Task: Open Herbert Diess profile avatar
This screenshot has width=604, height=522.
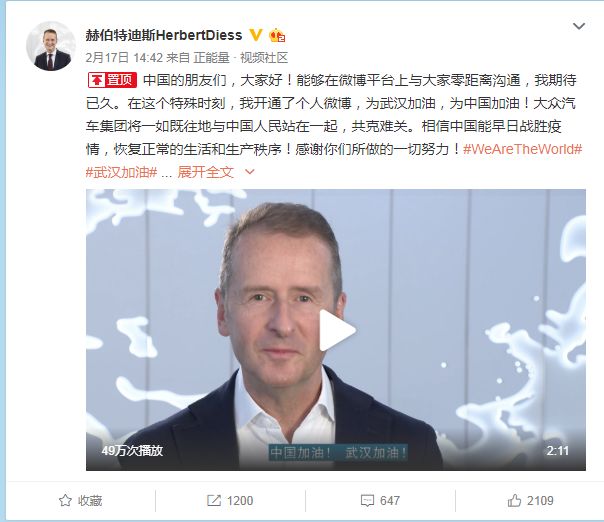Action: tap(50, 46)
